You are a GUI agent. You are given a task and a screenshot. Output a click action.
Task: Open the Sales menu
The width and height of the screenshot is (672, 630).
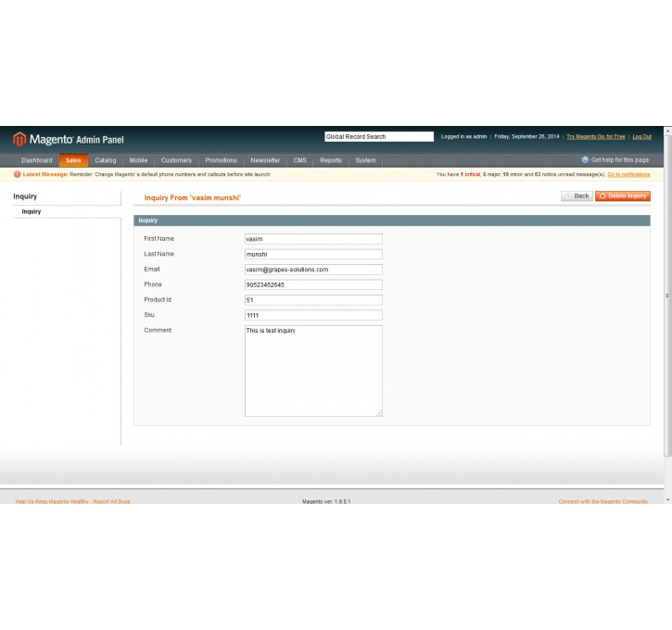click(73, 160)
